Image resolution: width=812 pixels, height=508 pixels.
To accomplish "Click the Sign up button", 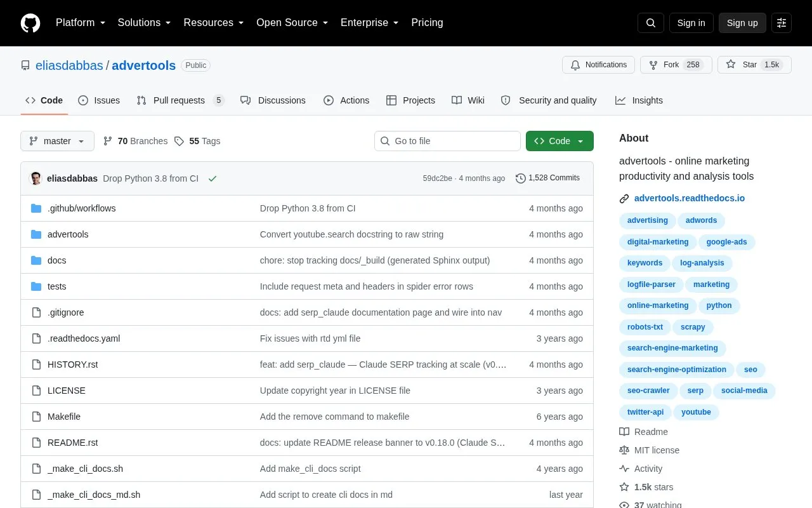I will point(742,23).
